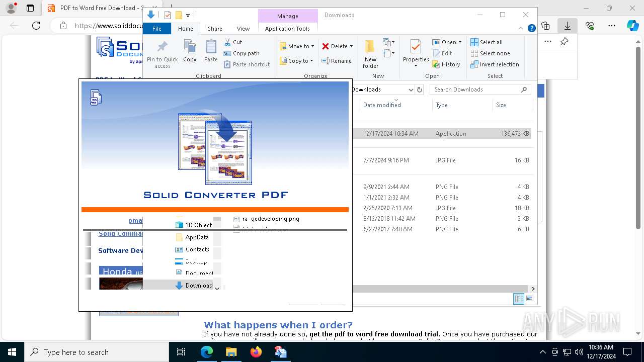Click the Paste icon in Clipboard group
This screenshot has width=644, height=362.
(x=211, y=51)
